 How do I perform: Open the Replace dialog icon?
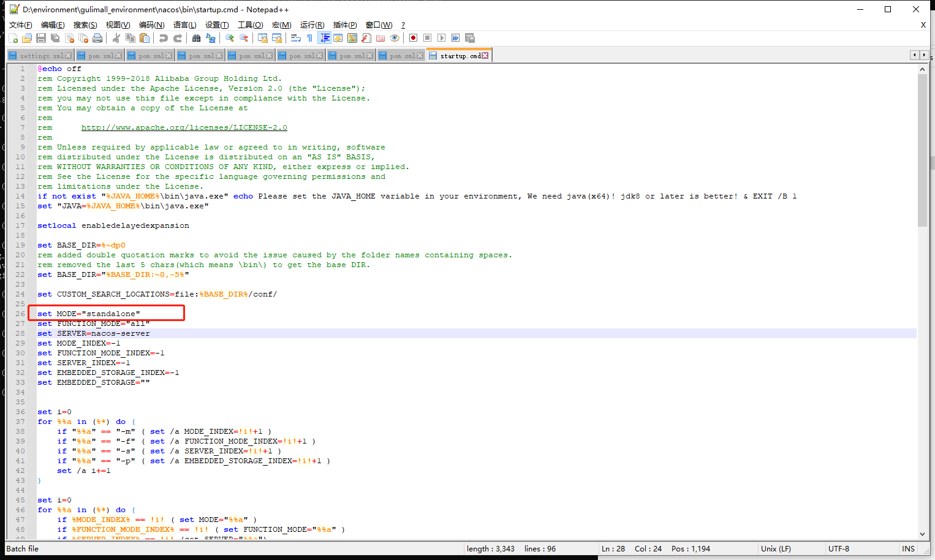[x=210, y=38]
